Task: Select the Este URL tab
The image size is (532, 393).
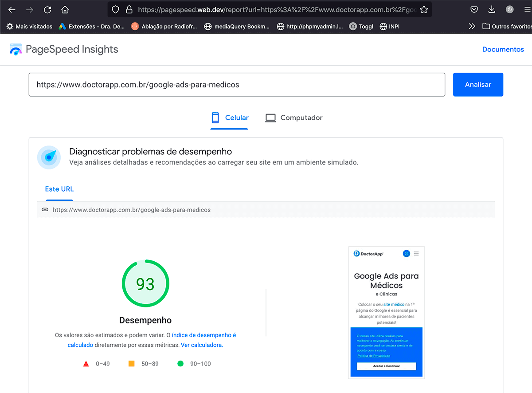Action: point(59,189)
